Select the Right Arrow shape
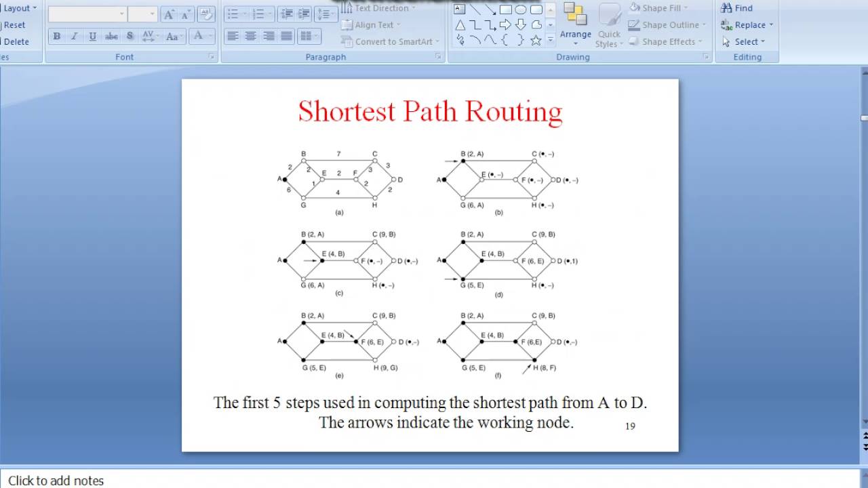The image size is (868, 488). pos(506,25)
